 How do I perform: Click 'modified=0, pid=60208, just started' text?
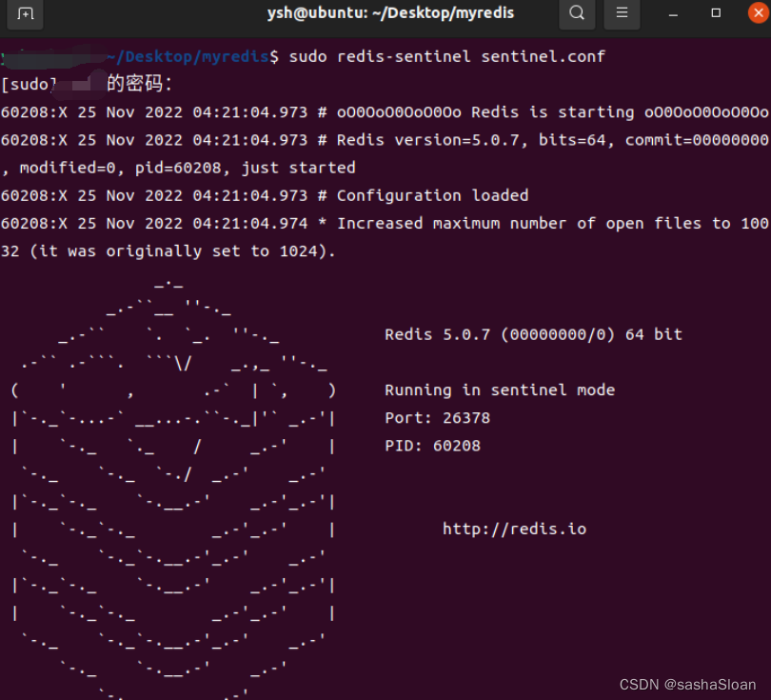(188, 168)
